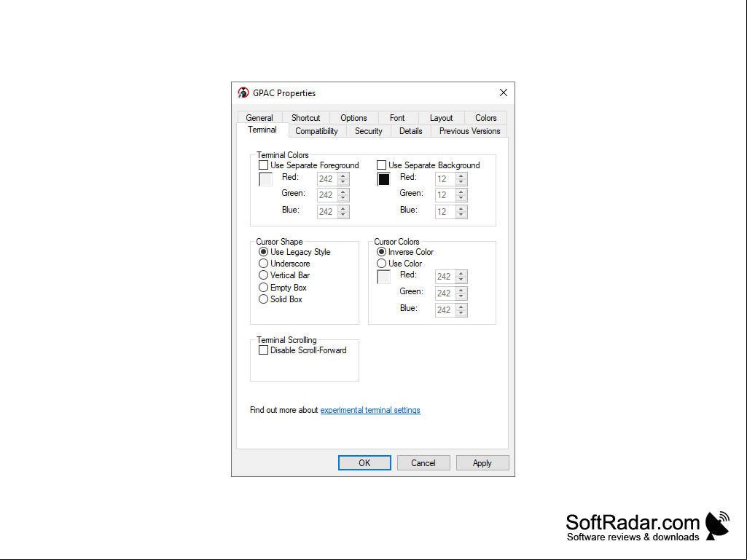Switch to the General tab
The height and width of the screenshot is (560, 747).
coord(259,118)
